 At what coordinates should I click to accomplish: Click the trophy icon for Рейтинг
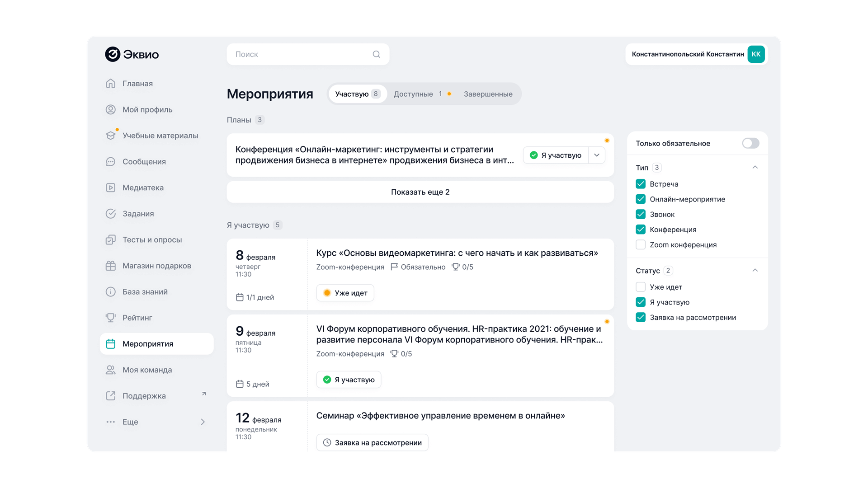point(111,318)
